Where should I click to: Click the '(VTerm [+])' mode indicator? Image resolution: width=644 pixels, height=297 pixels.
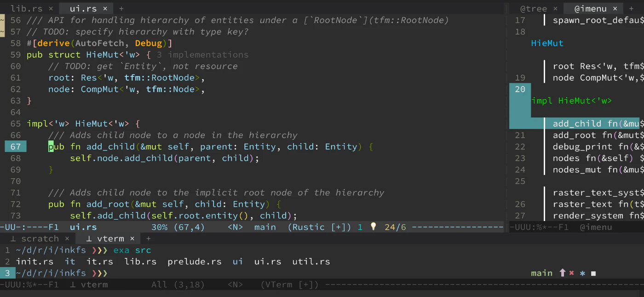tap(289, 285)
